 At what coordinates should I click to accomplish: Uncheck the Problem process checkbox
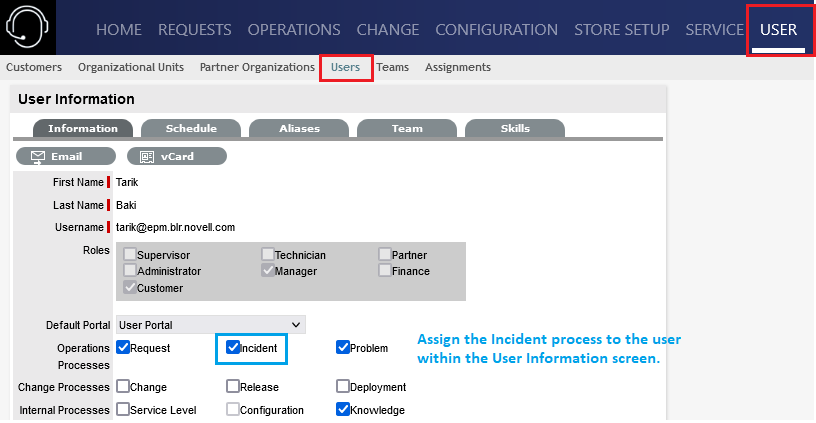coord(343,348)
